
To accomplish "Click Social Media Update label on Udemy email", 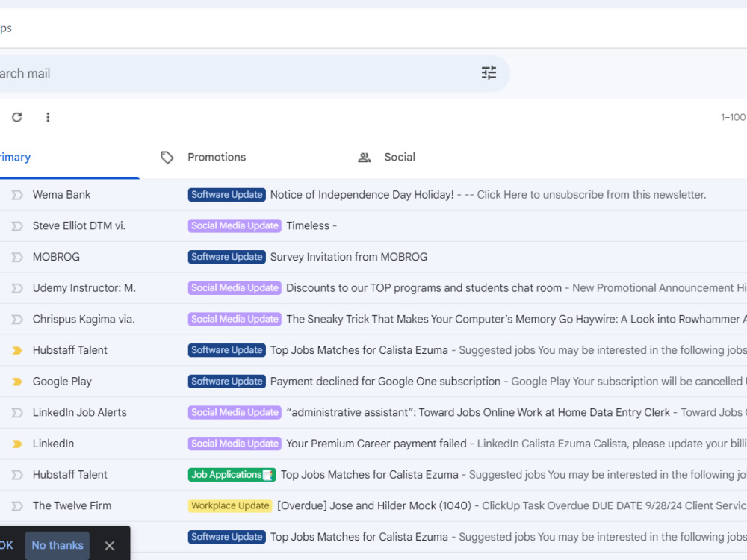I will pos(235,288).
